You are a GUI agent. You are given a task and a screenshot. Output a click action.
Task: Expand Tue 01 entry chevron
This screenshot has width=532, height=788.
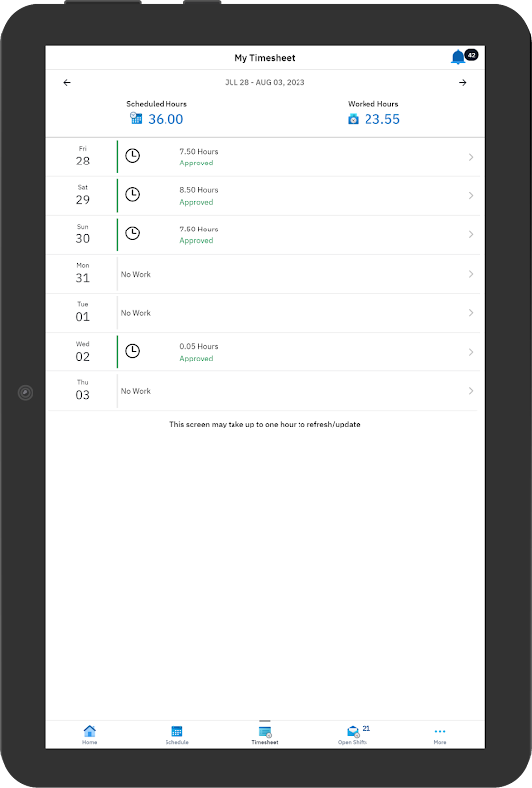click(471, 313)
